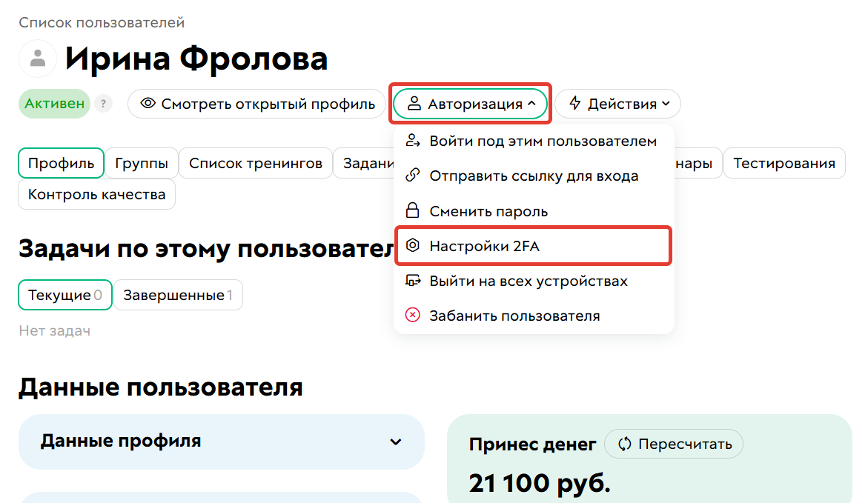The height and width of the screenshot is (503, 868).
Task: Click the lightning icon on Действия button
Action: [x=575, y=103]
